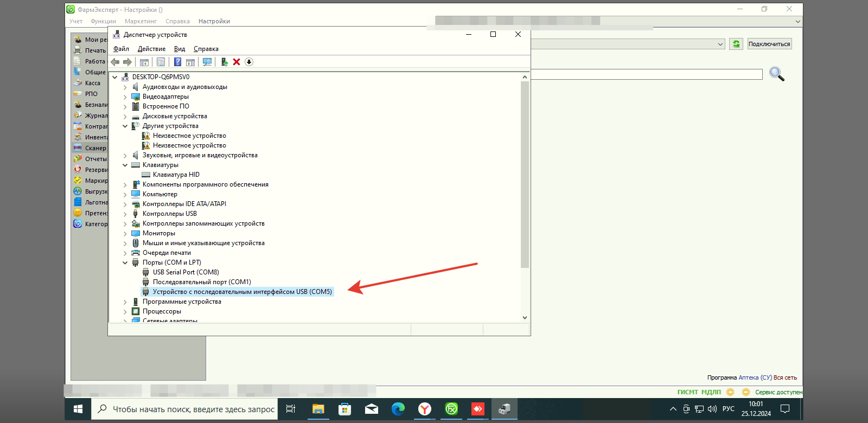Click the black down-arrow disable device icon
This screenshot has height=423, width=868.
(x=249, y=62)
